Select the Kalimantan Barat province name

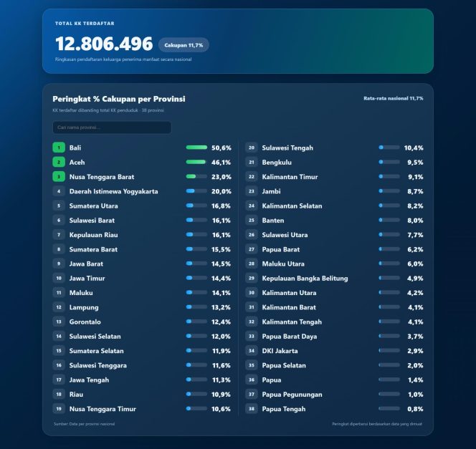[289, 307]
